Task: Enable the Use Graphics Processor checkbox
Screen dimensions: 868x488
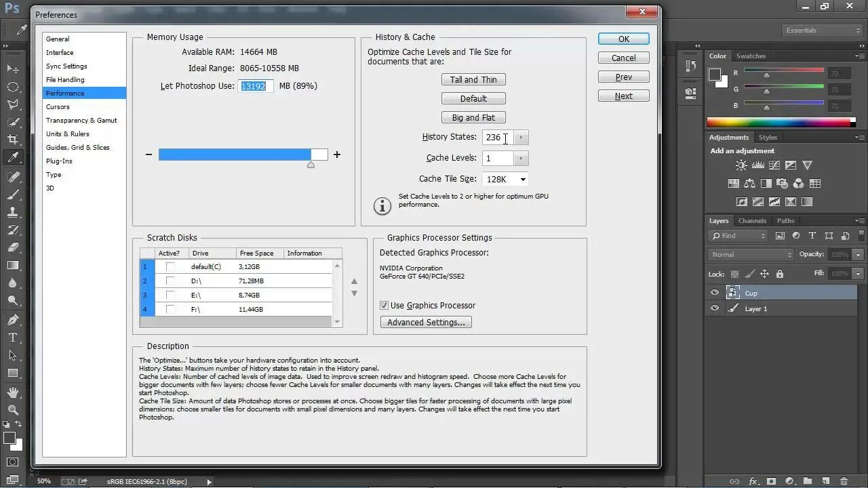Action: pyautogui.click(x=384, y=306)
